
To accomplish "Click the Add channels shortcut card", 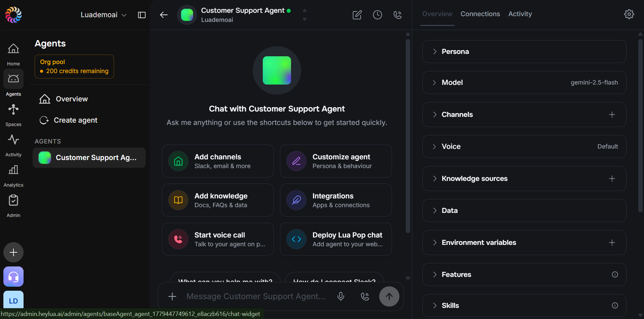I will tap(218, 161).
